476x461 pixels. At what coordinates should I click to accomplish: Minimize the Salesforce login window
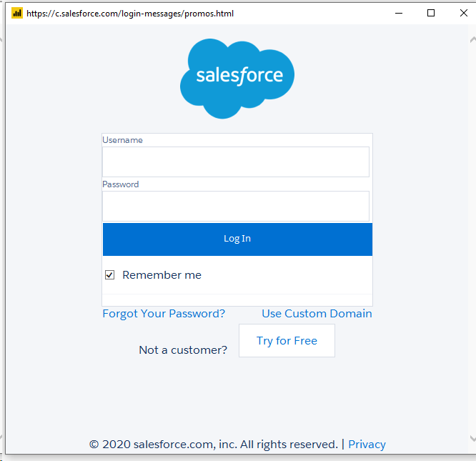(399, 13)
